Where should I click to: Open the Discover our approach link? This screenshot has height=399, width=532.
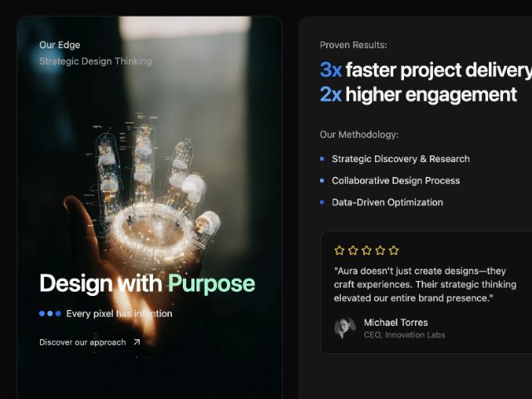pos(82,342)
